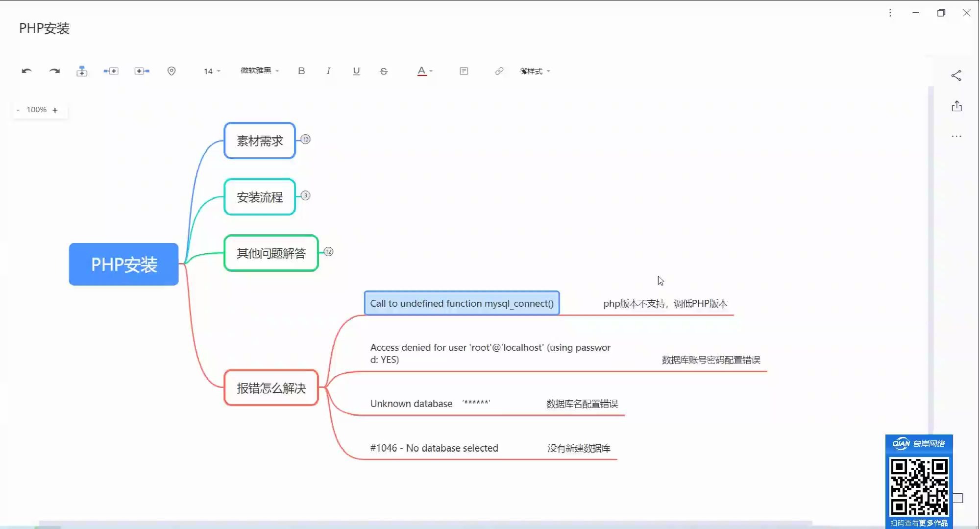Select the 素材需求 node
Viewport: 980px width, 529px height.
(260, 141)
